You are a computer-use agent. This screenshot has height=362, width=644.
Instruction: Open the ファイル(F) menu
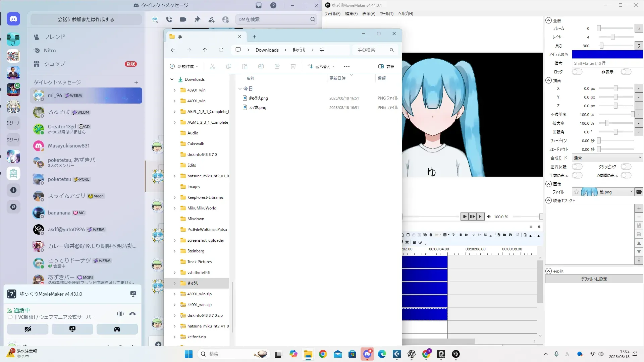click(x=332, y=14)
